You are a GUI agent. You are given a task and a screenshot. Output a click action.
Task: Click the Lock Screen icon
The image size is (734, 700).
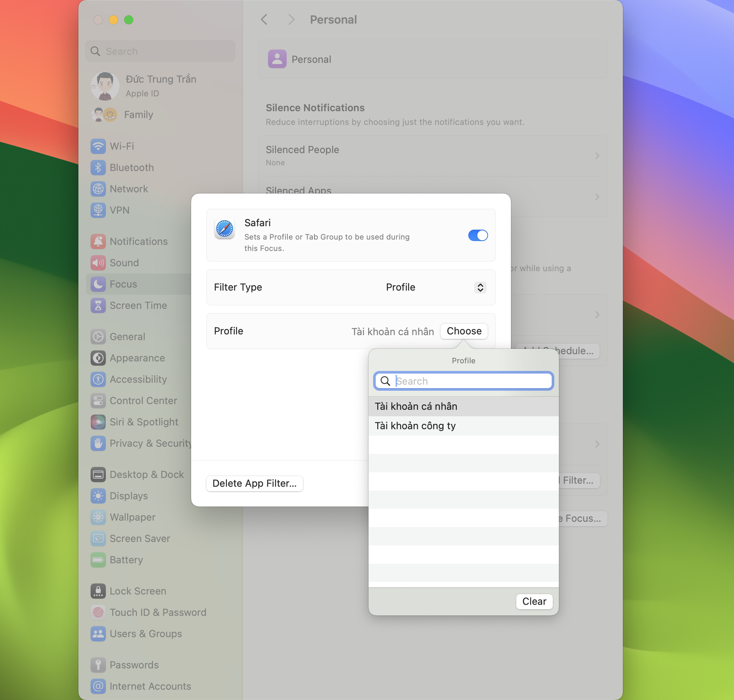coord(98,591)
